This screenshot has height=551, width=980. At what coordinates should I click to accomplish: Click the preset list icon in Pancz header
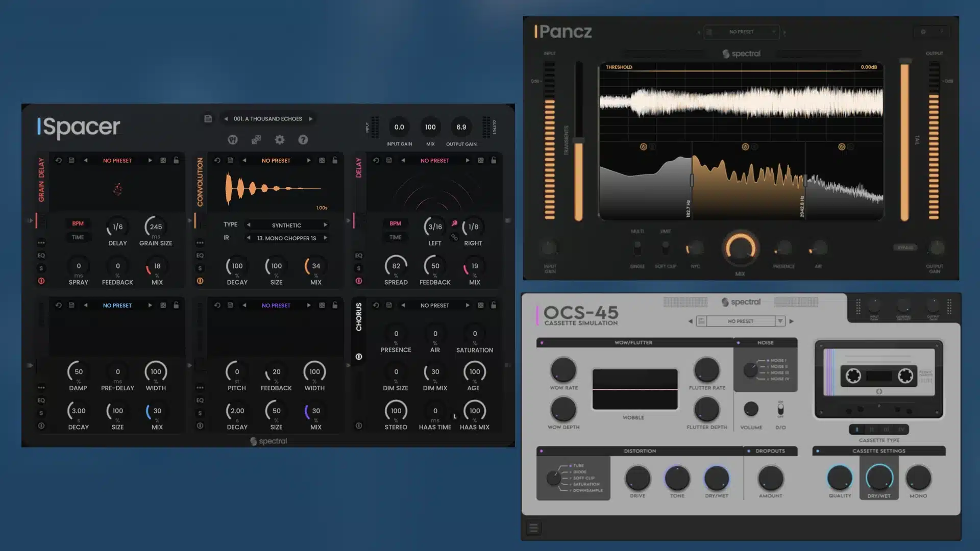[x=709, y=32]
